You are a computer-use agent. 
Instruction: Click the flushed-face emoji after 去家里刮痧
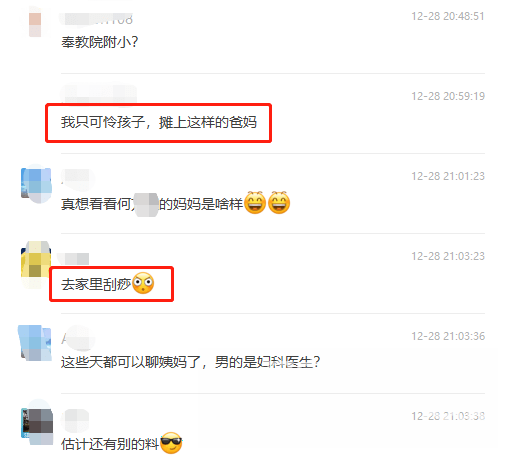click(x=143, y=283)
